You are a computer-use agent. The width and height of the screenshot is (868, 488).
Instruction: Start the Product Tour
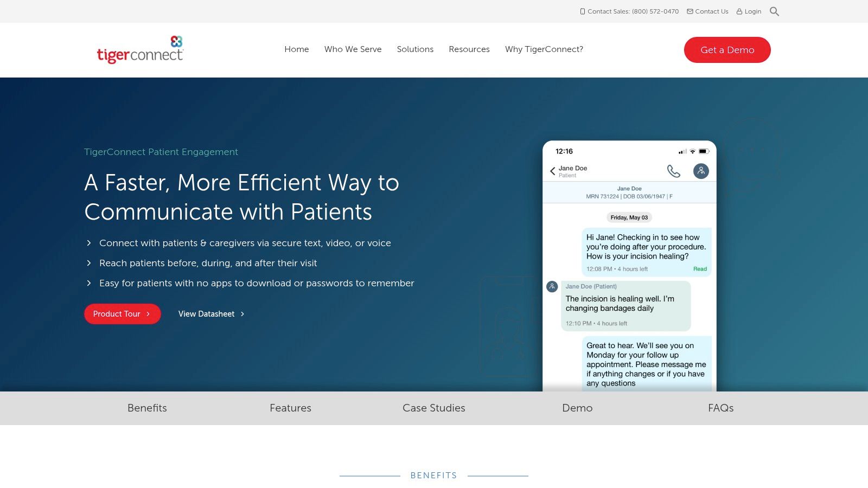[x=123, y=314]
